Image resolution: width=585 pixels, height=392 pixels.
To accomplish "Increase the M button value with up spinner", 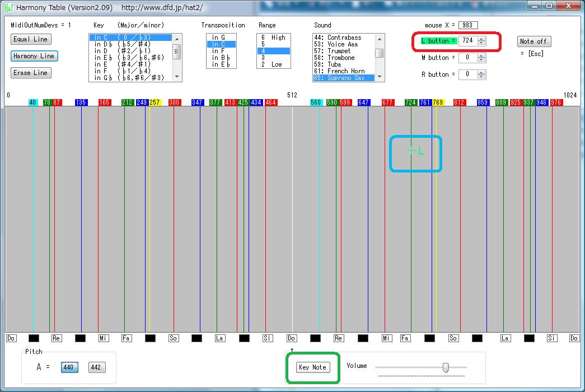I will click(481, 55).
